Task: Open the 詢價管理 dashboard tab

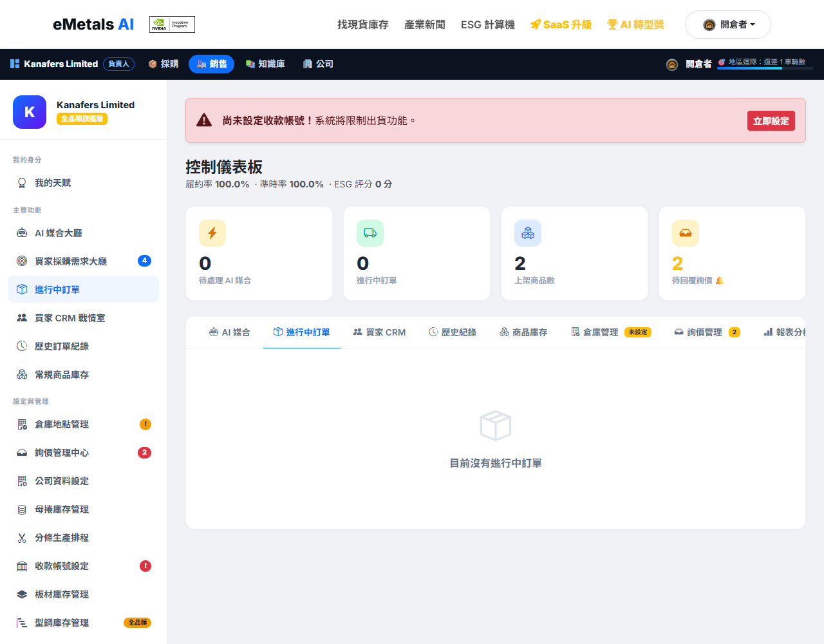Action: 707,332
